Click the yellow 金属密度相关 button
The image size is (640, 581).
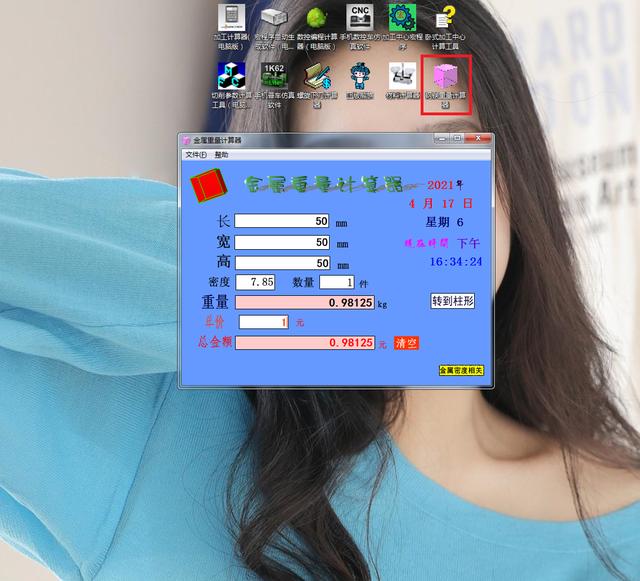(461, 370)
